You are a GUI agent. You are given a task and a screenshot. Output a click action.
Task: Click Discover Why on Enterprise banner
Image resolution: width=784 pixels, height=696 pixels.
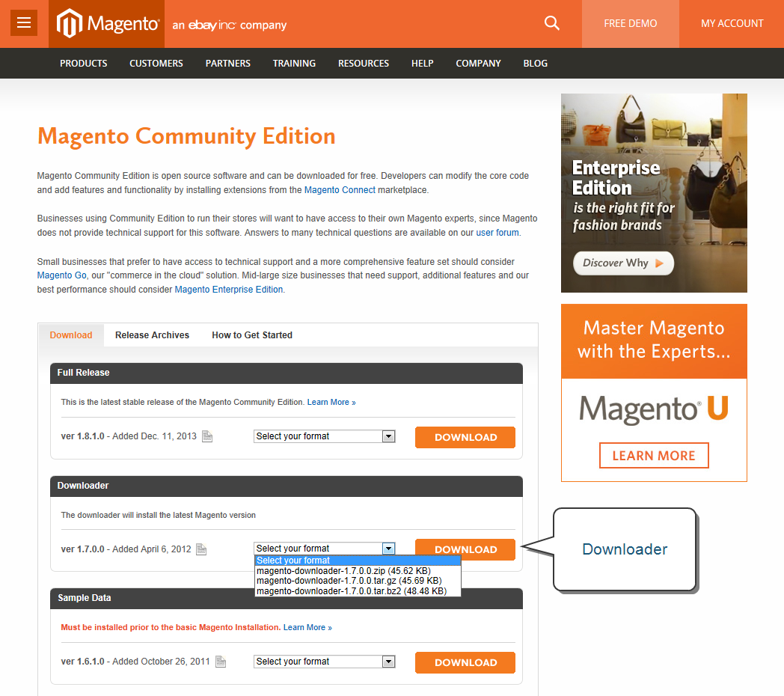pyautogui.click(x=623, y=263)
